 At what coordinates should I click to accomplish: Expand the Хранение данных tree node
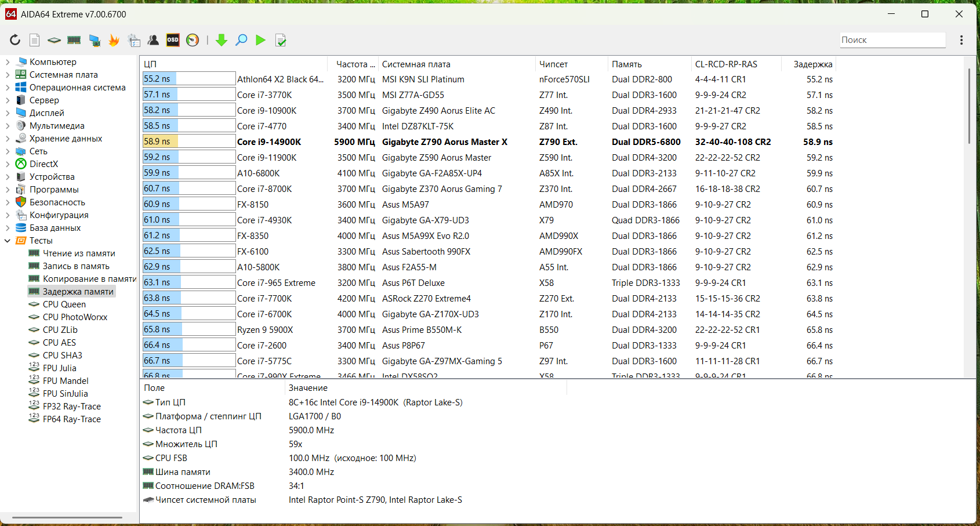pos(8,139)
